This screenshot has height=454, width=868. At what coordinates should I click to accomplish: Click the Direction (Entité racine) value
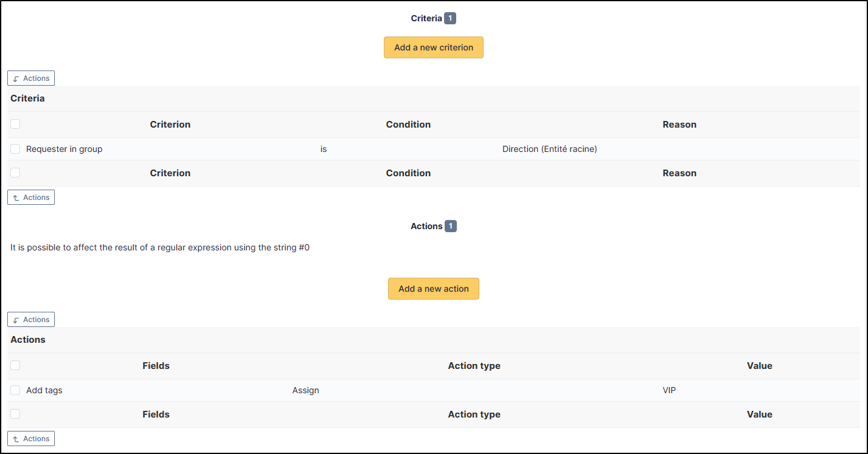click(x=549, y=149)
